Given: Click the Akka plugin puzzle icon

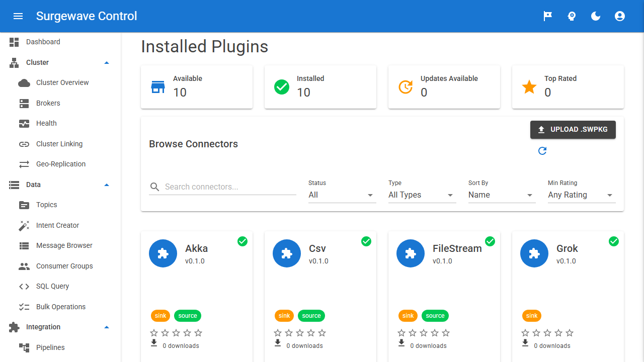Looking at the screenshot, I should coord(163,253).
